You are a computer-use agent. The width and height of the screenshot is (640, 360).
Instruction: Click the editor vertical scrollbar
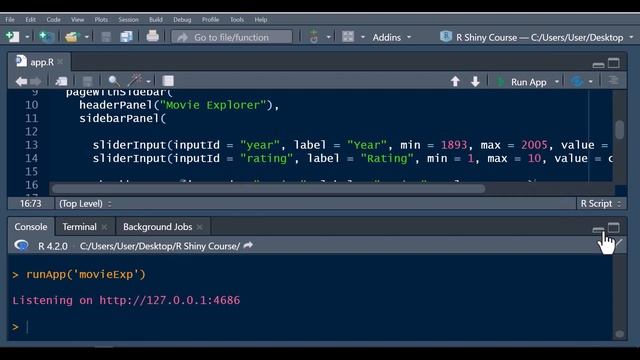coord(620,129)
